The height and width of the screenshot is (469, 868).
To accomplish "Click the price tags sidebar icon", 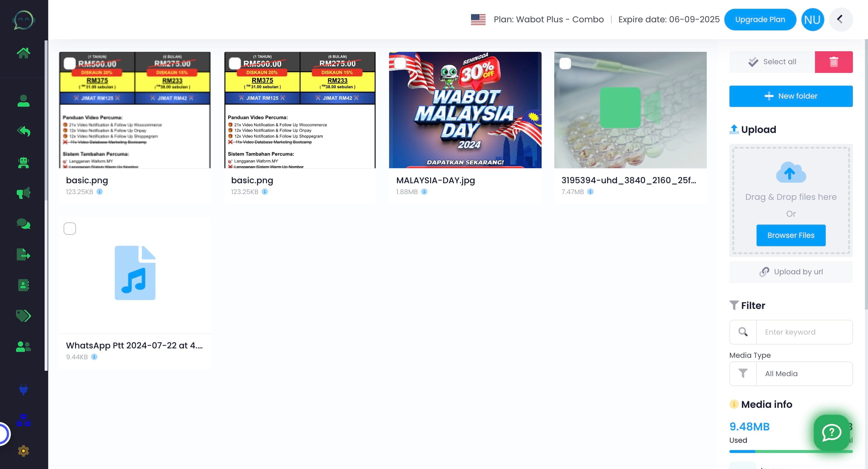I will [x=23, y=316].
